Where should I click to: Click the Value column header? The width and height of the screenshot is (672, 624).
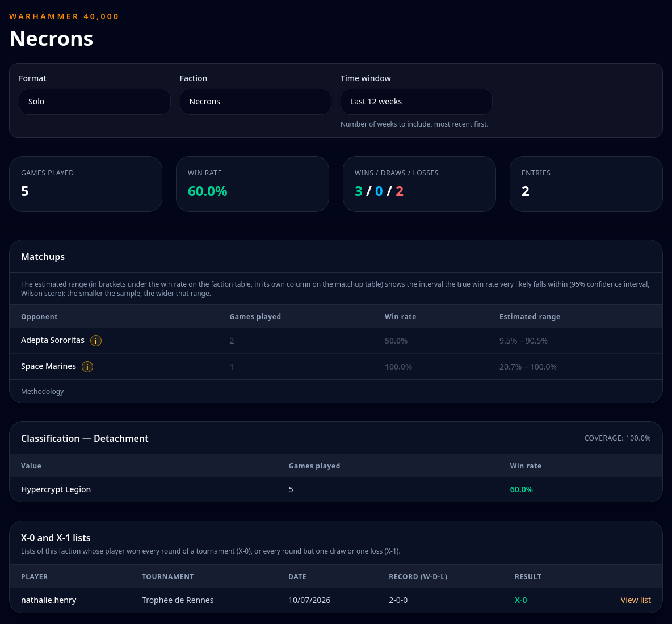coord(31,466)
